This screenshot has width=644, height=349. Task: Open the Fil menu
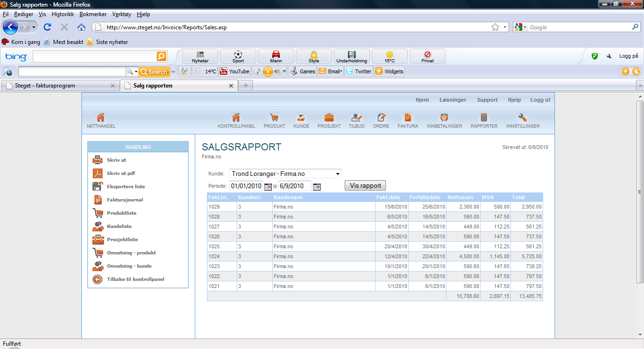click(6, 14)
